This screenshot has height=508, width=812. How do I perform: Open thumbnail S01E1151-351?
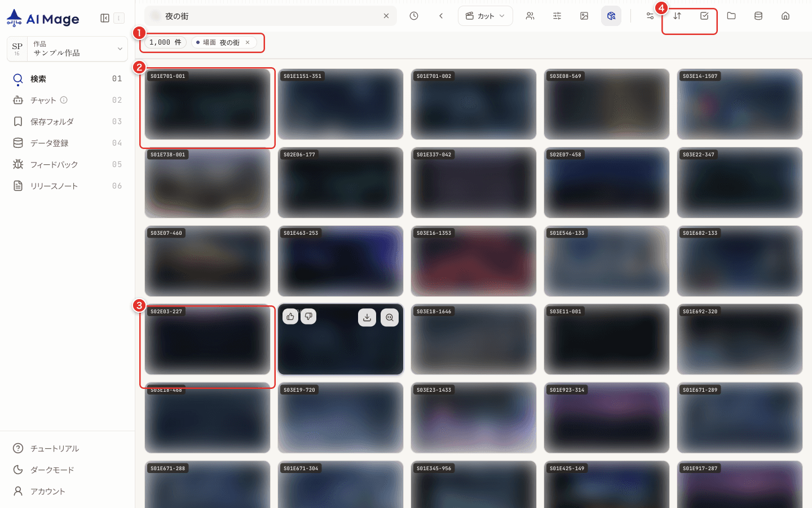[341, 104]
